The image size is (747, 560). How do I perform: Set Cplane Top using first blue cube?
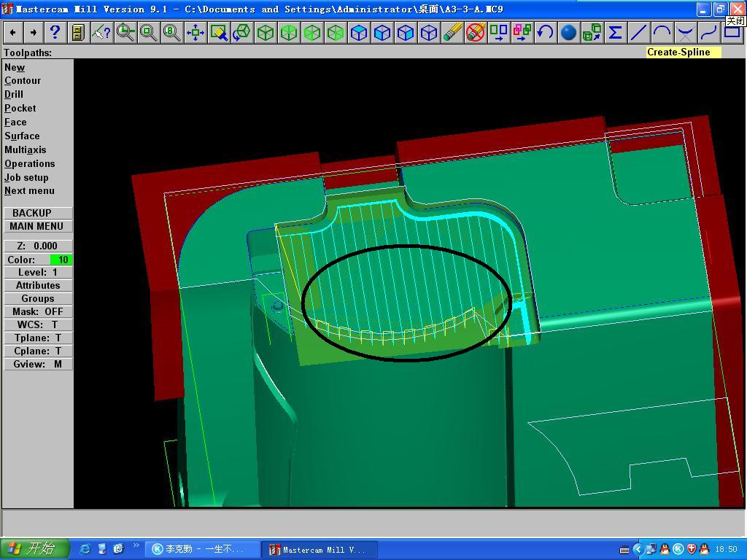coord(359,32)
